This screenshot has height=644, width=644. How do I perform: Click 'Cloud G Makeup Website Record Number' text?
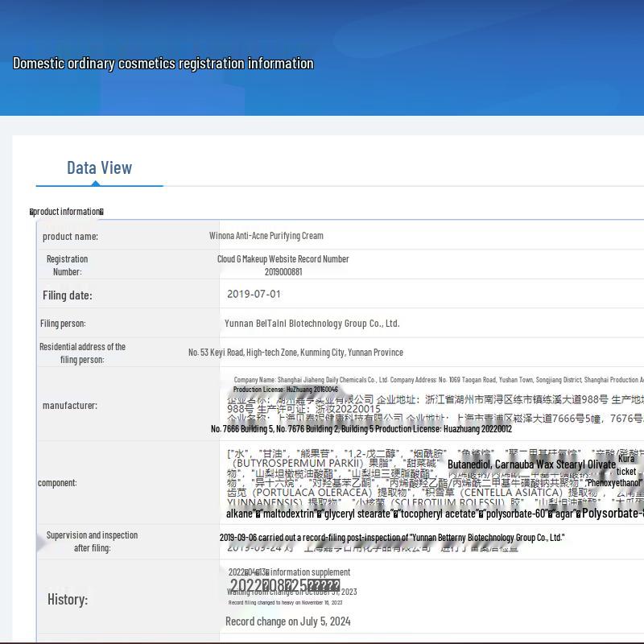[x=283, y=259]
